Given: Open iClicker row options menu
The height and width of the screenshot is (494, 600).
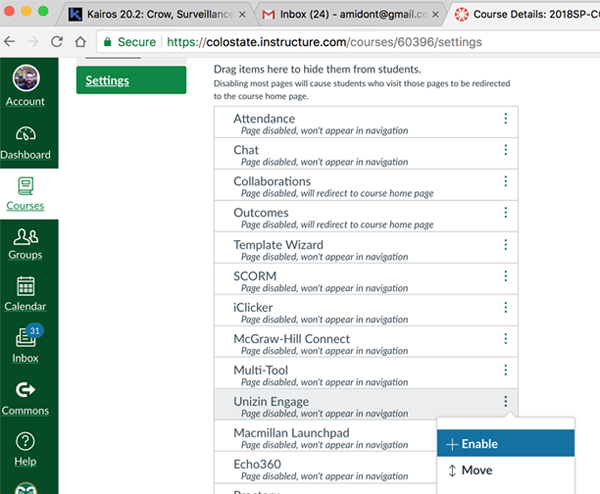Looking at the screenshot, I should 505,308.
